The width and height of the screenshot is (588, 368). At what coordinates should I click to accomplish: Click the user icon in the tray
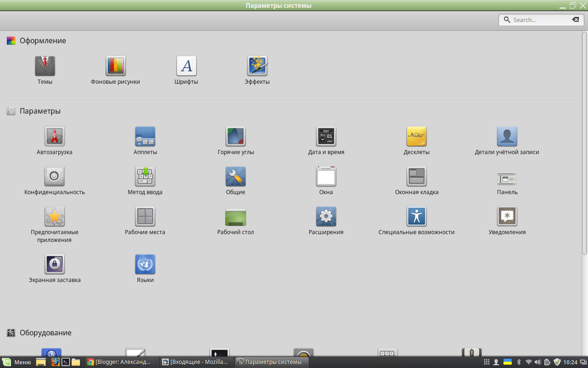coord(496,362)
